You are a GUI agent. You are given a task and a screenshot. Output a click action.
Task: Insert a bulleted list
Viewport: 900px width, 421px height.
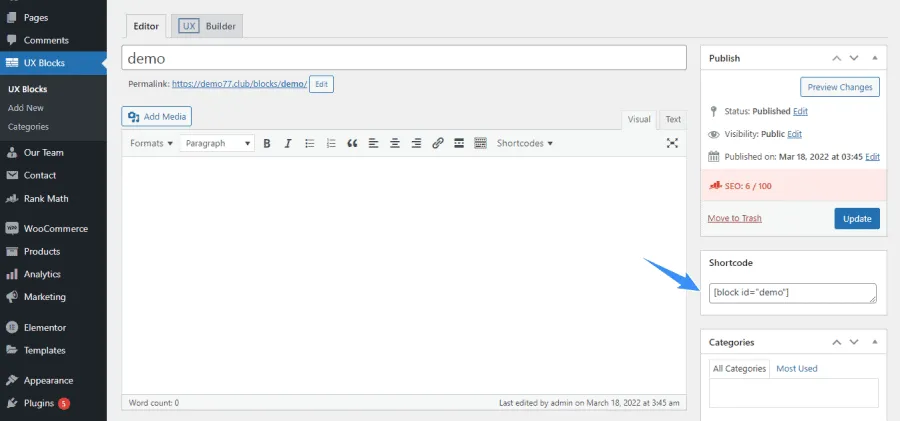[x=310, y=143]
